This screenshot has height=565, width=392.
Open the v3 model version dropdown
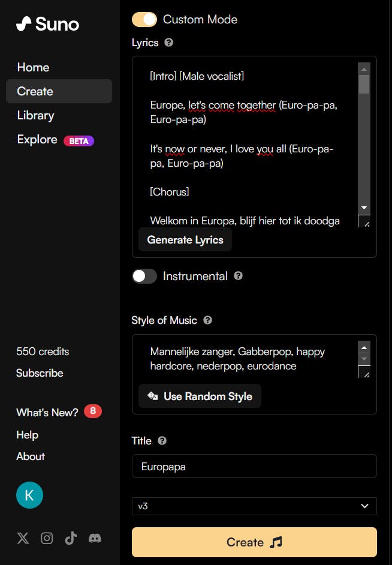(254, 506)
